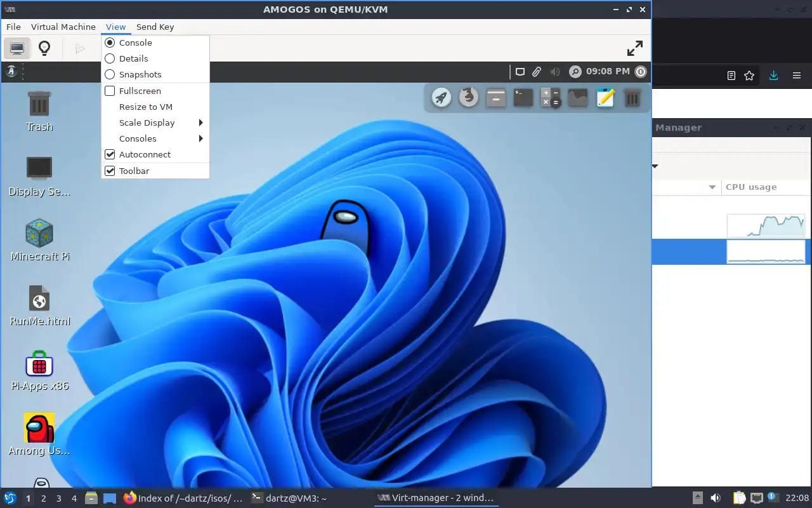Screen dimensions: 812x508
Task: Open system monitor graph icon in dock
Action: pos(578,97)
